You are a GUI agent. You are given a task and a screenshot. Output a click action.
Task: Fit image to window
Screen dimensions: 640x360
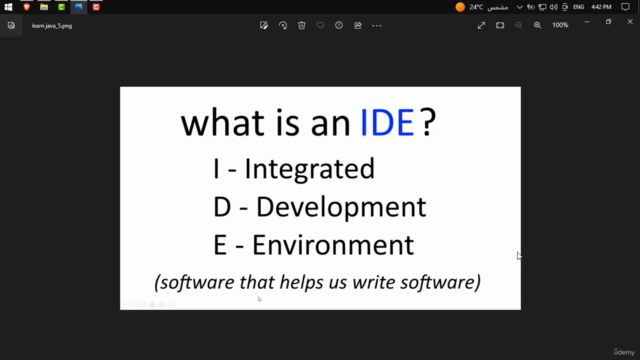[500, 25]
